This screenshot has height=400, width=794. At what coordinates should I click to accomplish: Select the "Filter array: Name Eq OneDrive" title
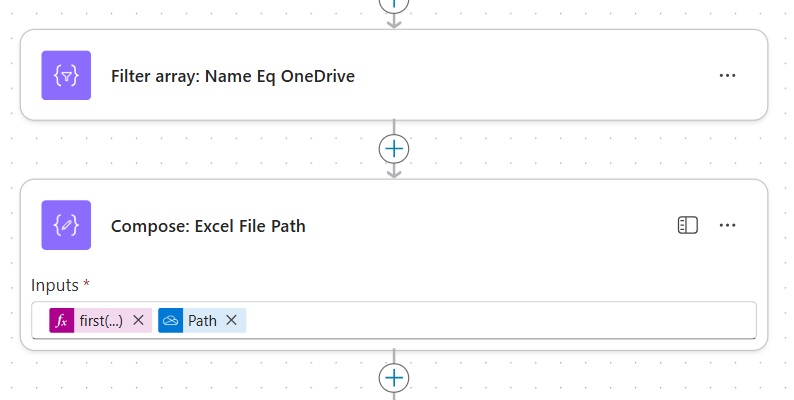(x=232, y=76)
